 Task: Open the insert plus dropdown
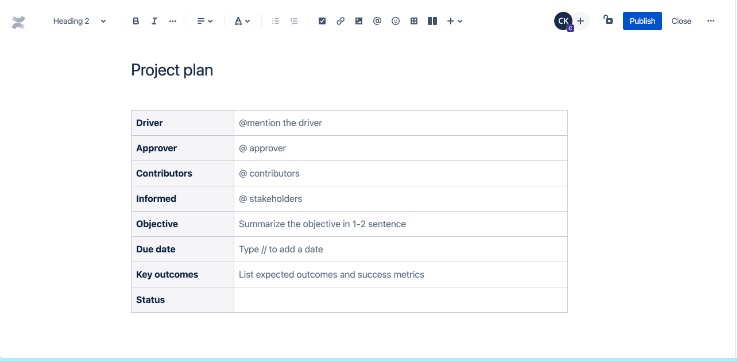click(455, 21)
